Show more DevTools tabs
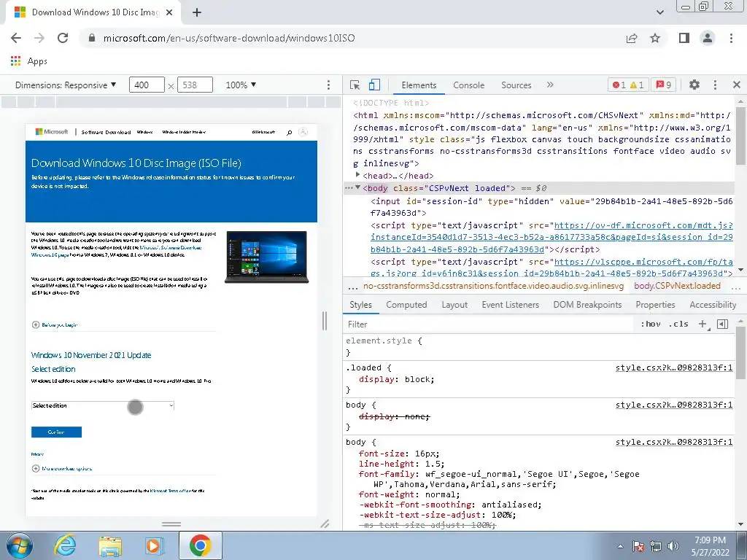Viewport: 747px width, 560px height. coord(550,85)
